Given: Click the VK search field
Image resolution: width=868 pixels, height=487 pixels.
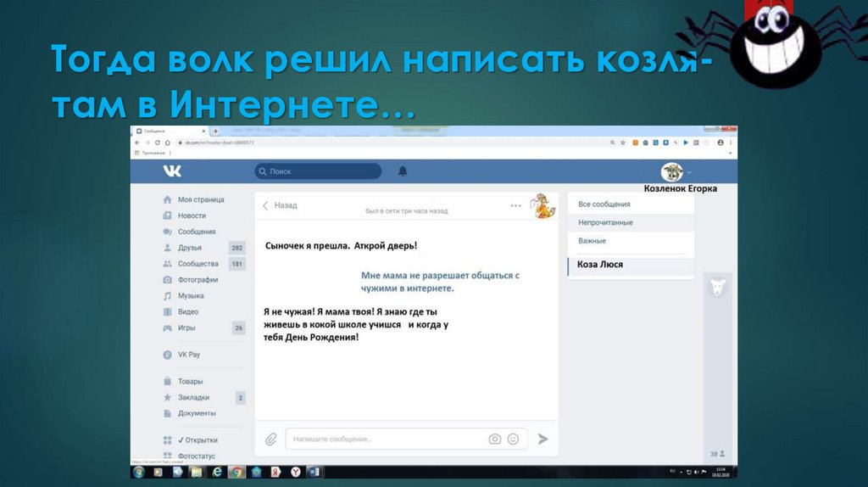Looking at the screenshot, I should coord(318,171).
